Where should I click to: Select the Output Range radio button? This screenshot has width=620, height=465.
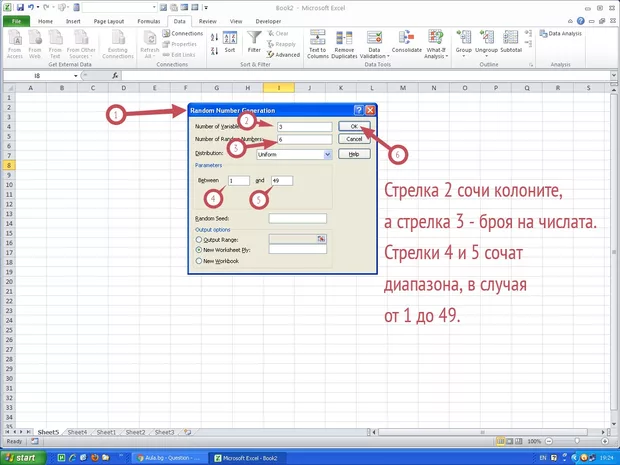pyautogui.click(x=199, y=240)
